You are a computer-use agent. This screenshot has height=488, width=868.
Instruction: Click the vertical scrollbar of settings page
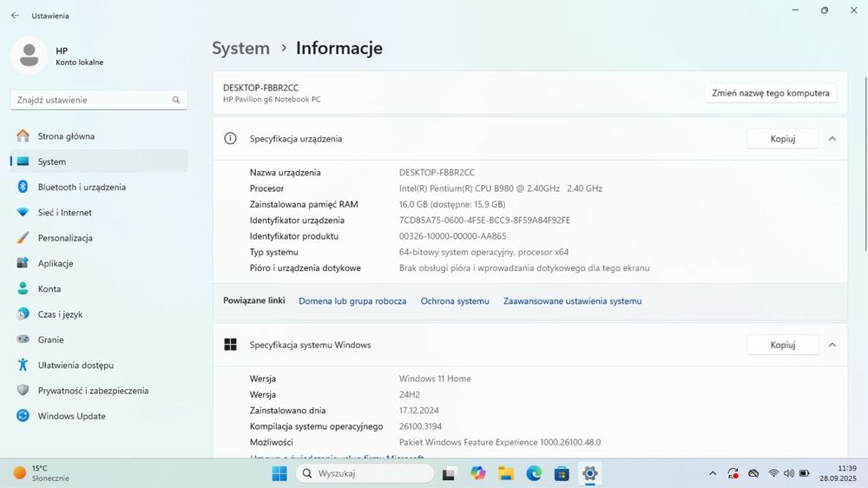pyautogui.click(x=865, y=164)
